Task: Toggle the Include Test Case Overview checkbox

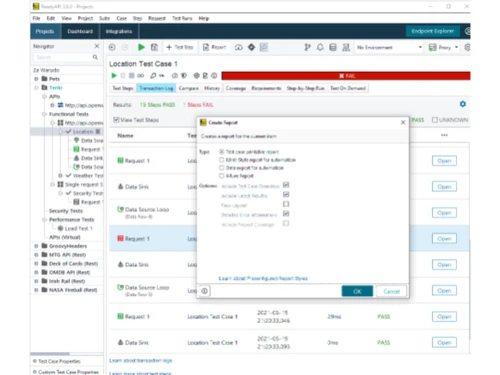Action: click(286, 185)
